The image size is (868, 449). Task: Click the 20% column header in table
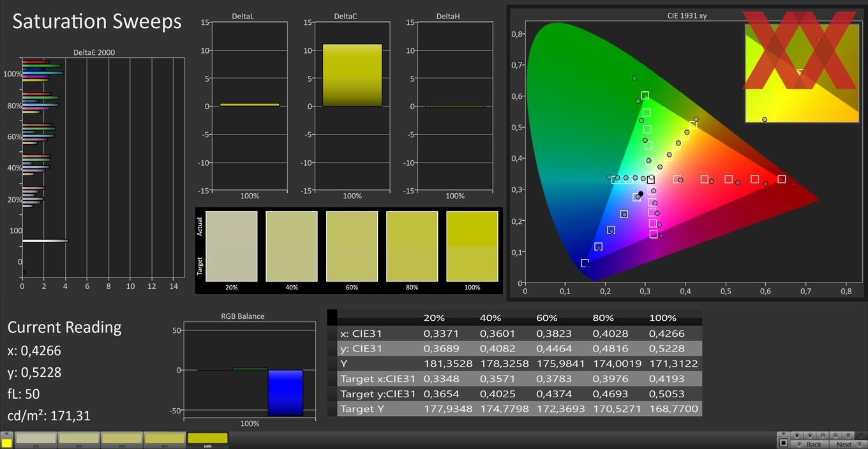[x=435, y=318]
